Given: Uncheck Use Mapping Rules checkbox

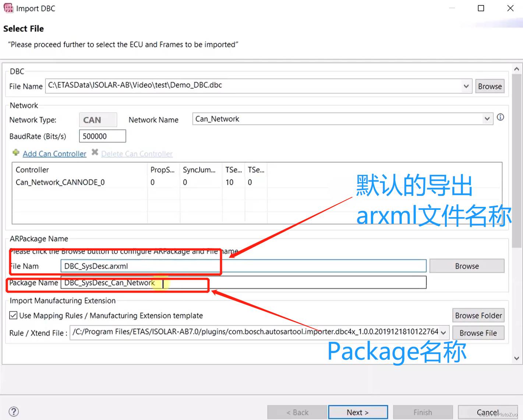Looking at the screenshot, I should point(13,315).
